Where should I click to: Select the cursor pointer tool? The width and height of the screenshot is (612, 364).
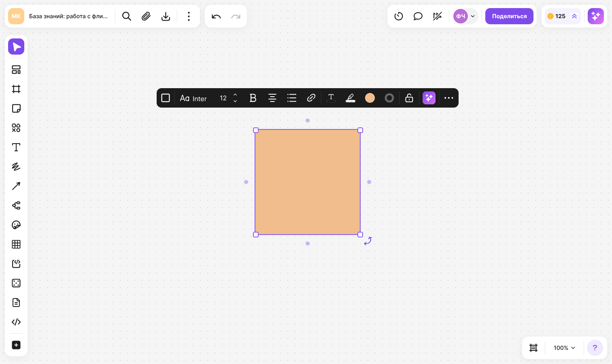point(16,47)
